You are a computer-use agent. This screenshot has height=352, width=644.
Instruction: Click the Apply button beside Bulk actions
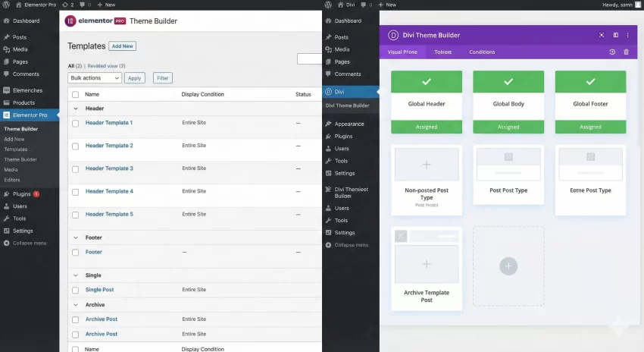tap(134, 78)
